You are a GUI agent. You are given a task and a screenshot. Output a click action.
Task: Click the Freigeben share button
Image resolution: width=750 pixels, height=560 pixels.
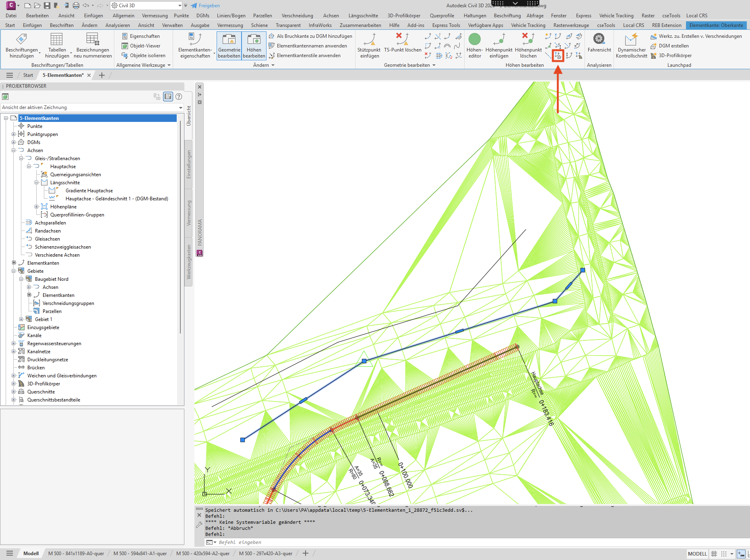click(x=205, y=6)
